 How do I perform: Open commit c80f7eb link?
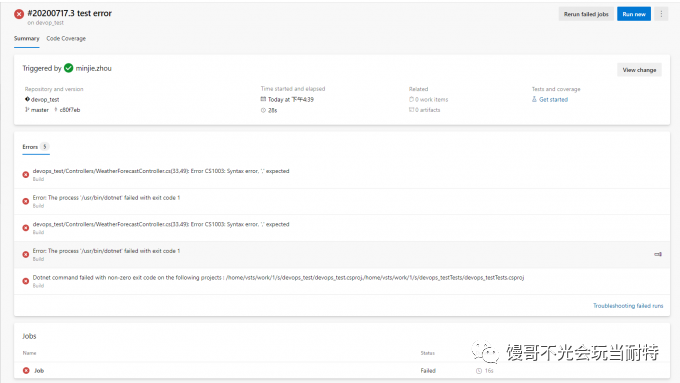pos(70,110)
